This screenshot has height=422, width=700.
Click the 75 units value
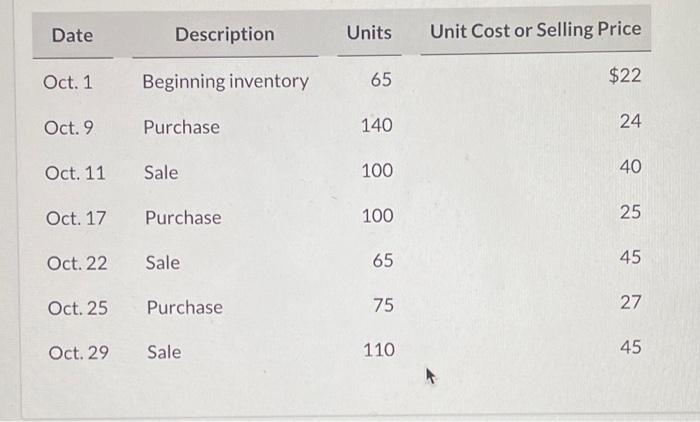(x=383, y=305)
